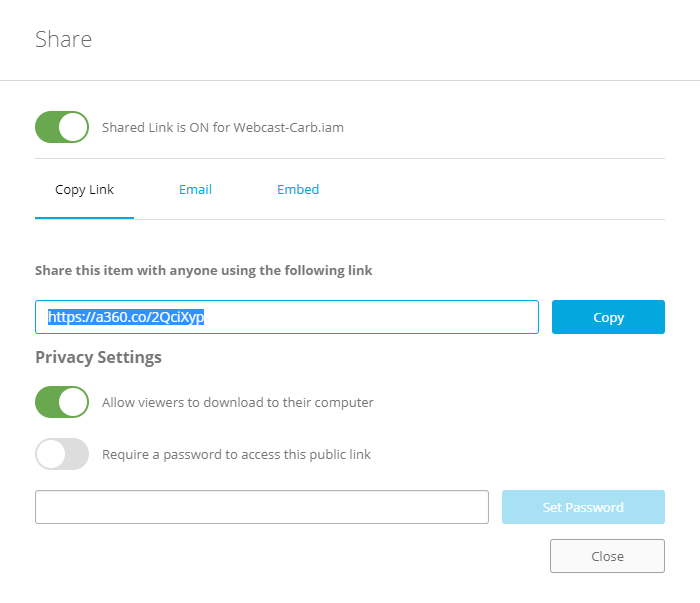Disable allow viewers to download toggle
The height and width of the screenshot is (603, 700).
pos(62,402)
